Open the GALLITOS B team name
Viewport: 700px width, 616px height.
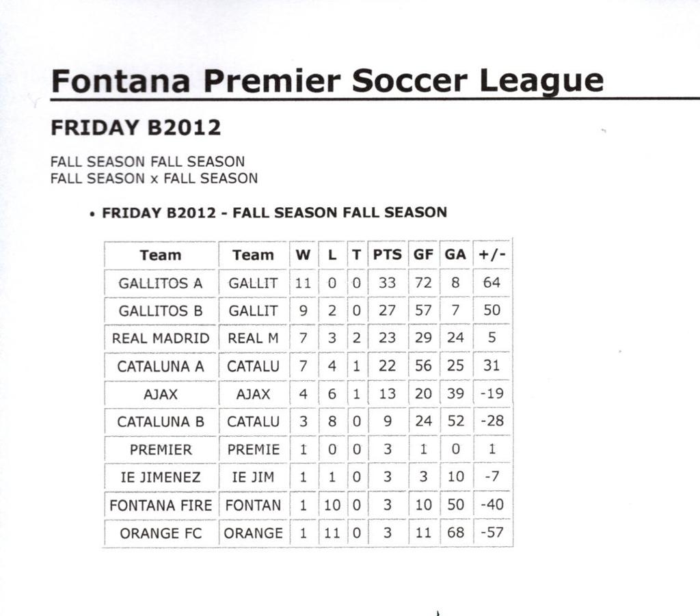161,311
